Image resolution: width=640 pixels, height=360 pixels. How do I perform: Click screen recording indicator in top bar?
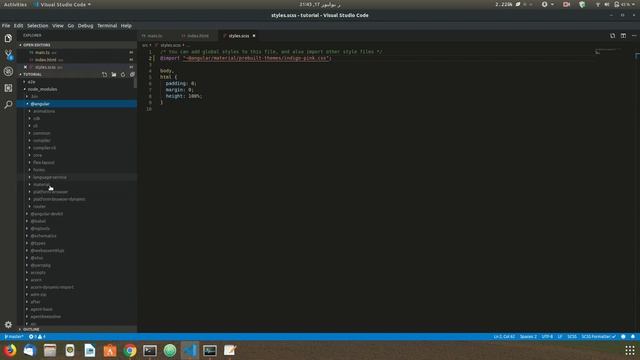point(566,4)
